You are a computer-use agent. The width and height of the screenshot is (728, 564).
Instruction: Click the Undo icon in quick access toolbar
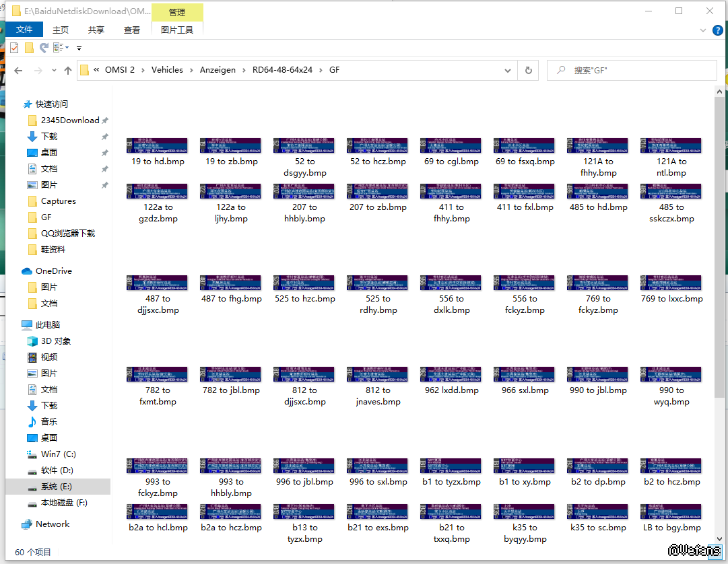click(44, 48)
